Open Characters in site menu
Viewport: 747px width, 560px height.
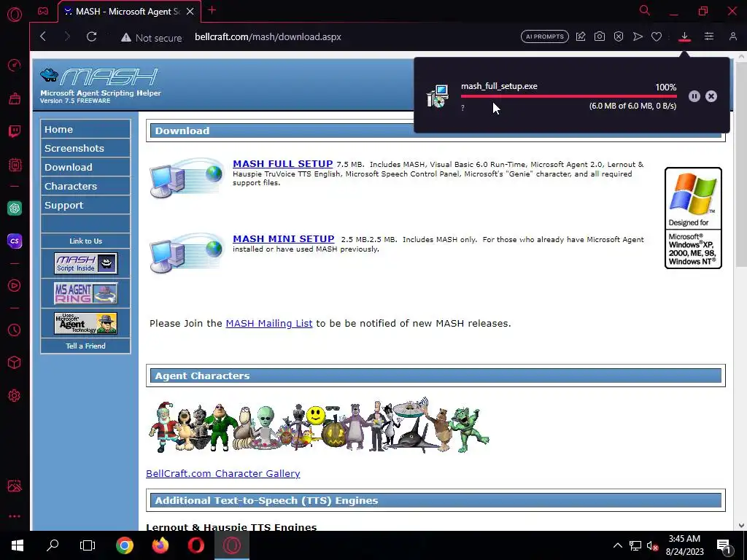tap(86, 186)
